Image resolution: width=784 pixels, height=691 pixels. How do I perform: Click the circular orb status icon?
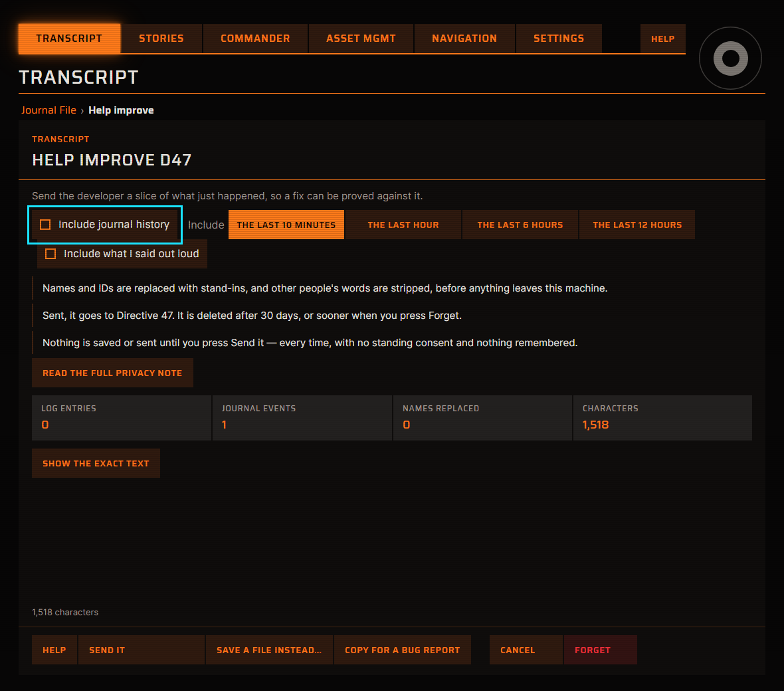pyautogui.click(x=730, y=58)
